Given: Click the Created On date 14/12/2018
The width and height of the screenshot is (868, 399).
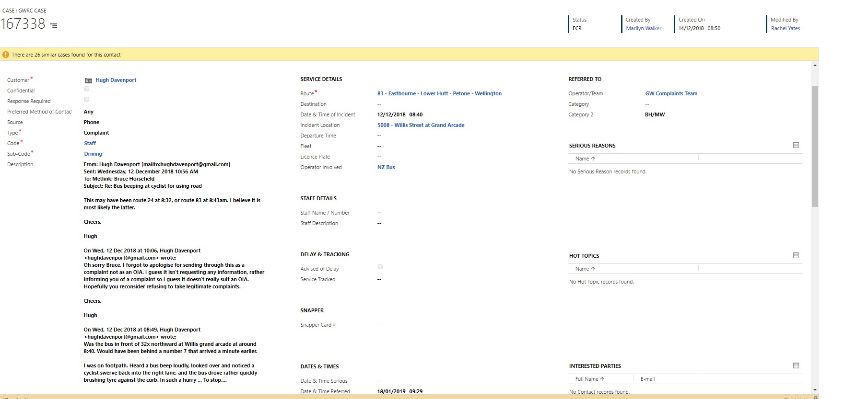Looking at the screenshot, I should [691, 28].
